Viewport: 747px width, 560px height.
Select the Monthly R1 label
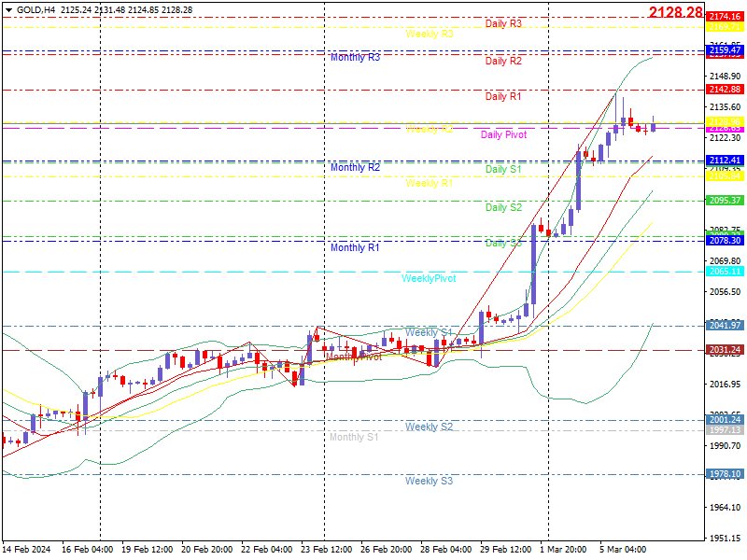pyautogui.click(x=355, y=248)
